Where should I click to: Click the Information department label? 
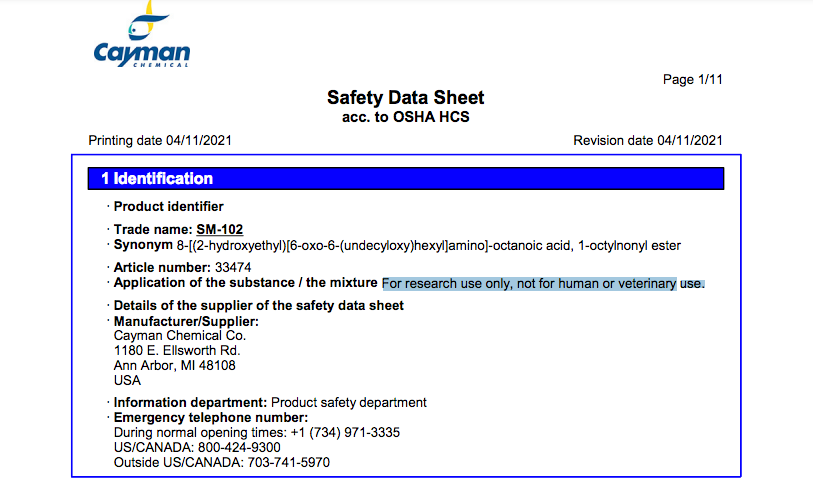tap(190, 403)
